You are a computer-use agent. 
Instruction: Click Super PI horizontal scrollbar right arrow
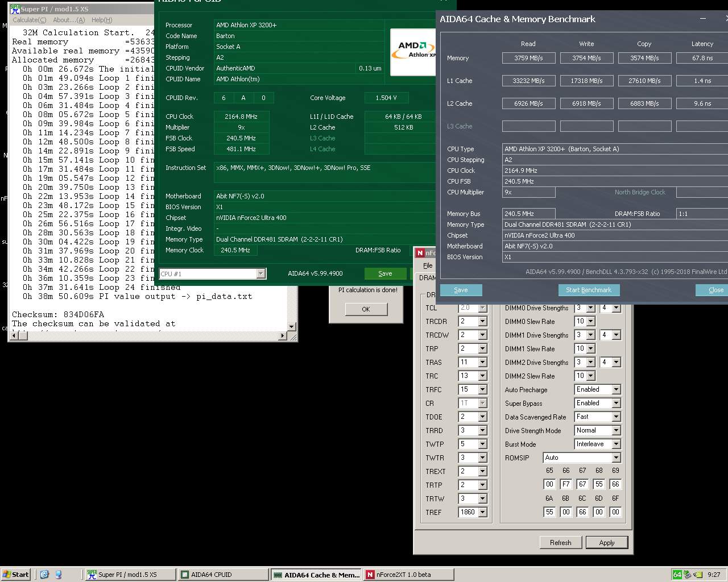pyautogui.click(x=282, y=336)
